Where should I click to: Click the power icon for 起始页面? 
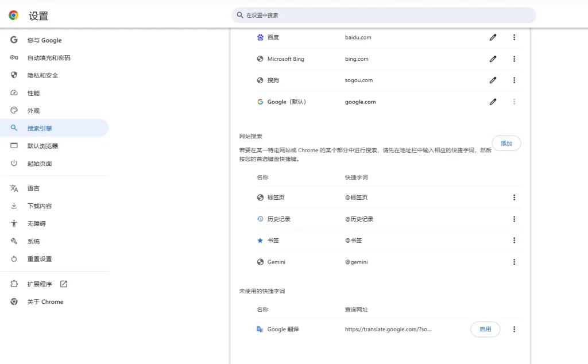coord(14,163)
